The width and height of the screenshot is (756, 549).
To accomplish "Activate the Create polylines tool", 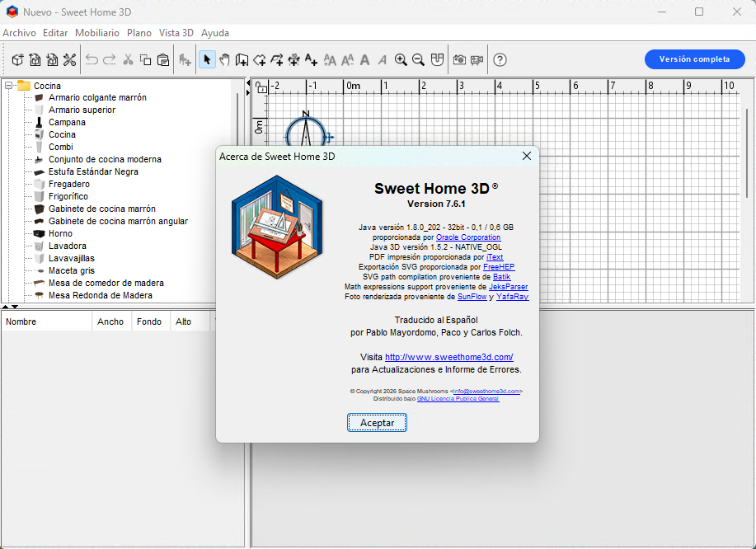I will [277, 60].
